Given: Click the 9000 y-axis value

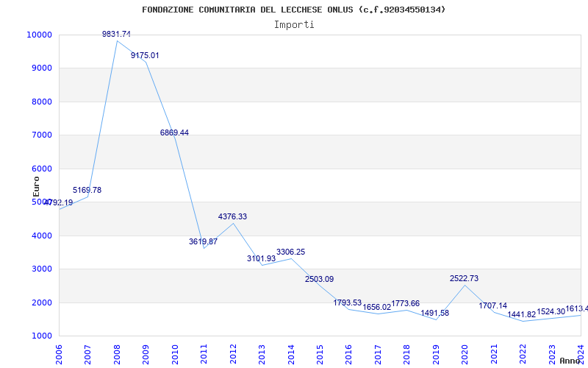Looking at the screenshot, I should [x=41, y=68].
